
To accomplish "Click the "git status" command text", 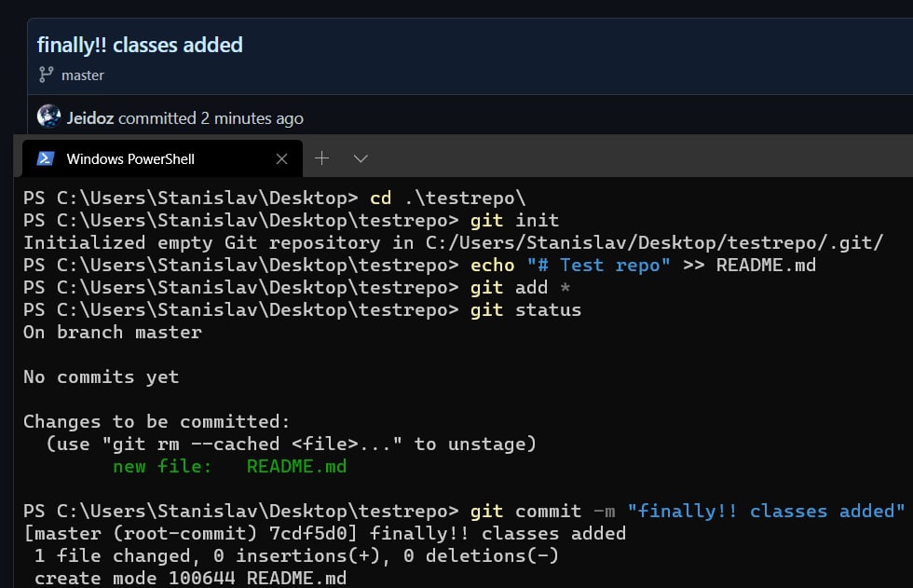I will pyautogui.click(x=525, y=309).
